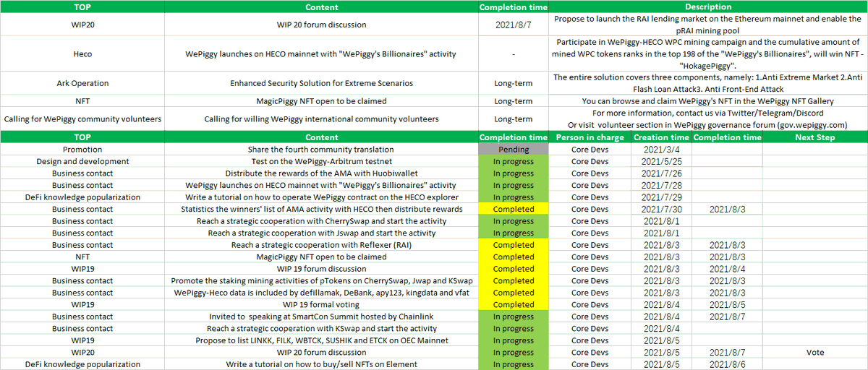Click 'Test on the WePiggy-Arbitrum testnet'
Image resolution: width=868 pixels, height=370 pixels.
(x=322, y=161)
